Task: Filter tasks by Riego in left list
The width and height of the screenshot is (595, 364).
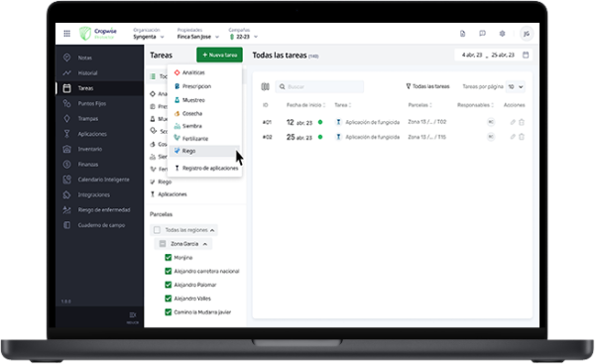Action: (x=161, y=182)
